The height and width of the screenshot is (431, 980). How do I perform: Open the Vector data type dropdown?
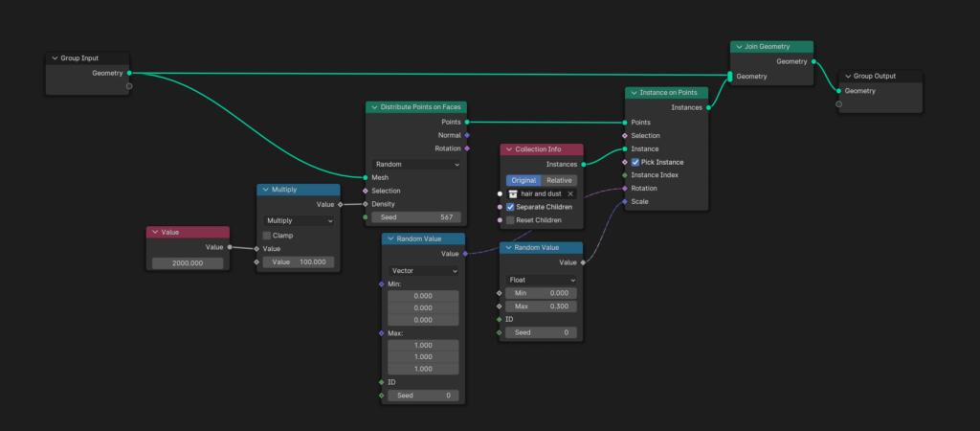point(423,271)
